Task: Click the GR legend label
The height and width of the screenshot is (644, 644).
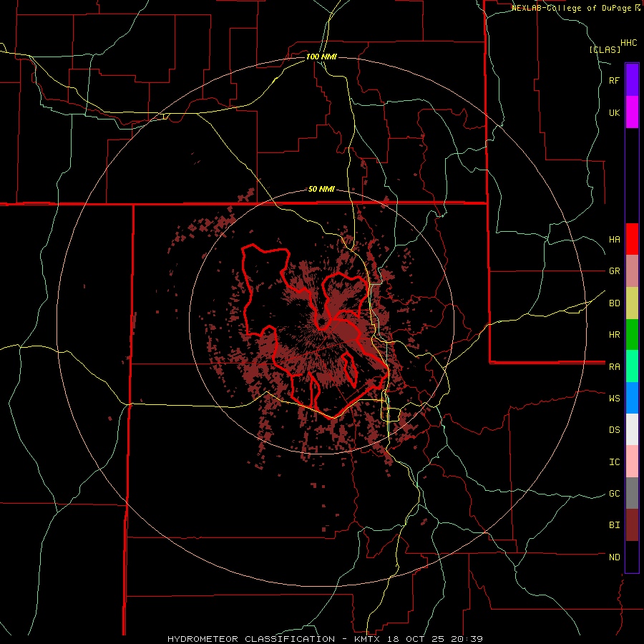Action: coord(614,271)
